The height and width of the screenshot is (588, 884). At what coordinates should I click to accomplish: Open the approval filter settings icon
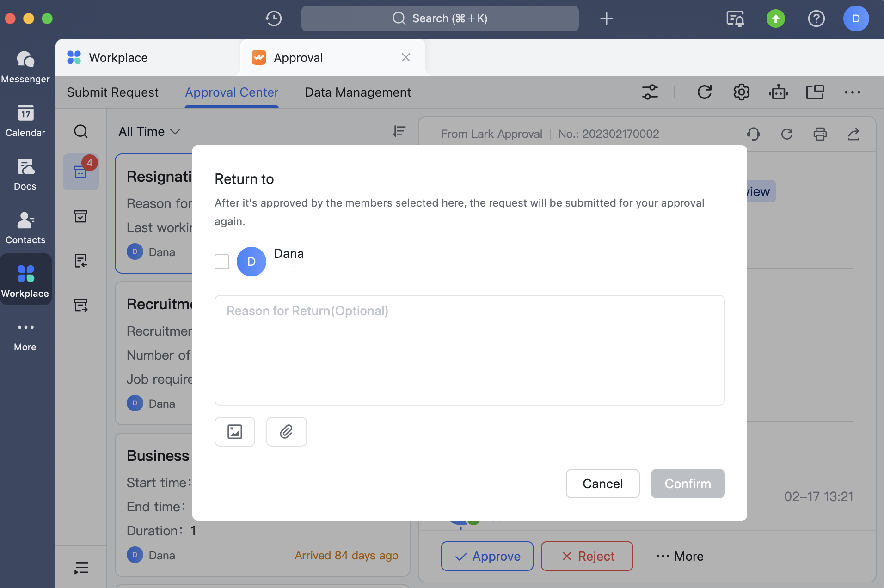click(x=650, y=92)
